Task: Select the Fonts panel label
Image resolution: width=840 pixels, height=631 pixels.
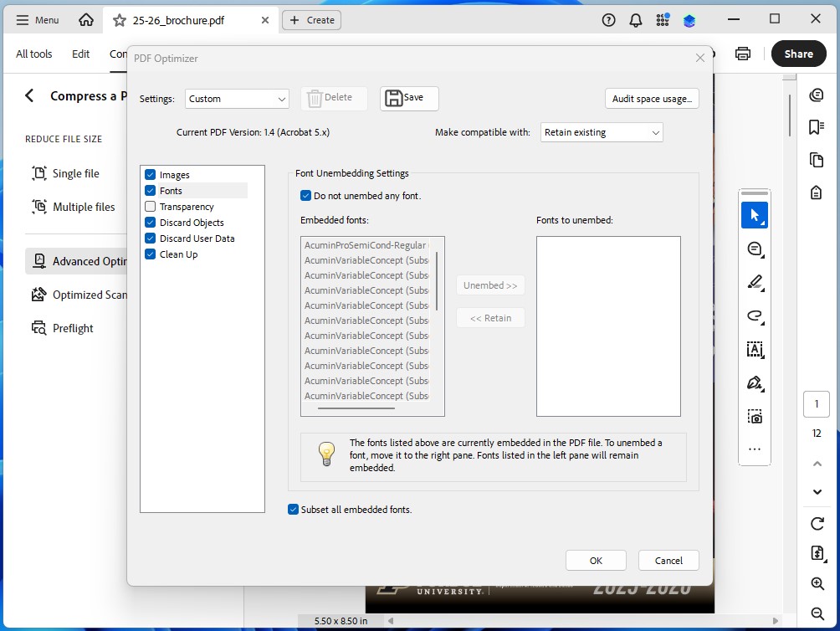Action: (x=171, y=191)
